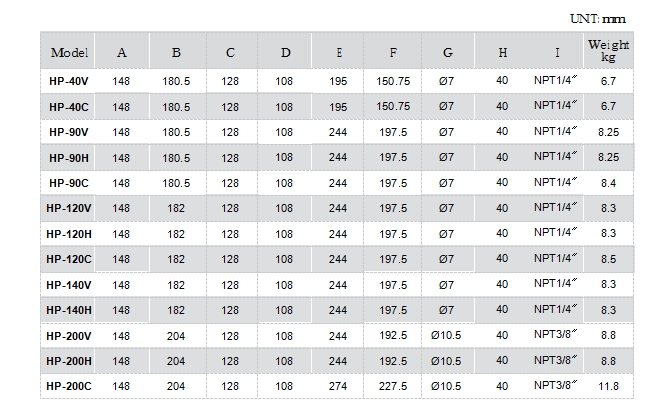670x419 pixels.
Task: Select the HP-140V model label
Action: coord(69,284)
